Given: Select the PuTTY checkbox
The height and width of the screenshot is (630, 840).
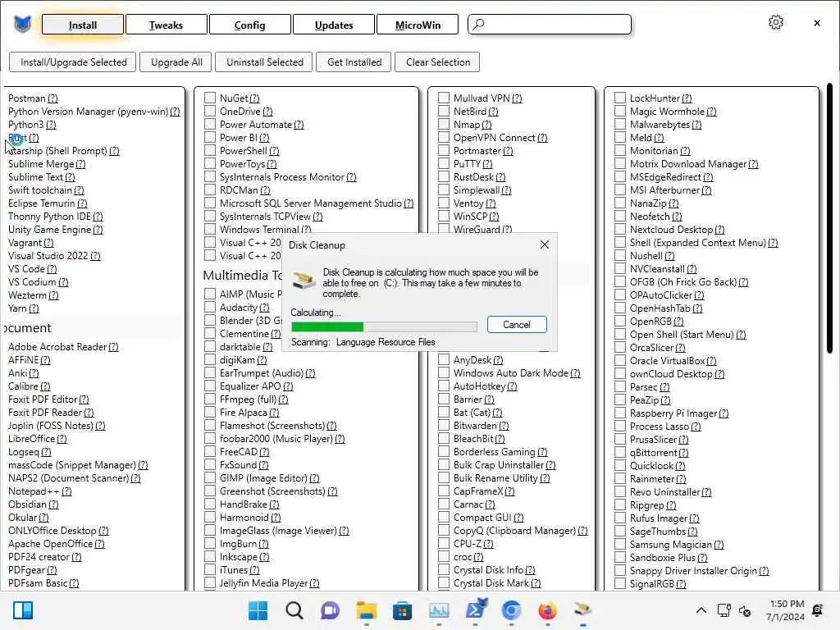Looking at the screenshot, I should (x=444, y=163).
